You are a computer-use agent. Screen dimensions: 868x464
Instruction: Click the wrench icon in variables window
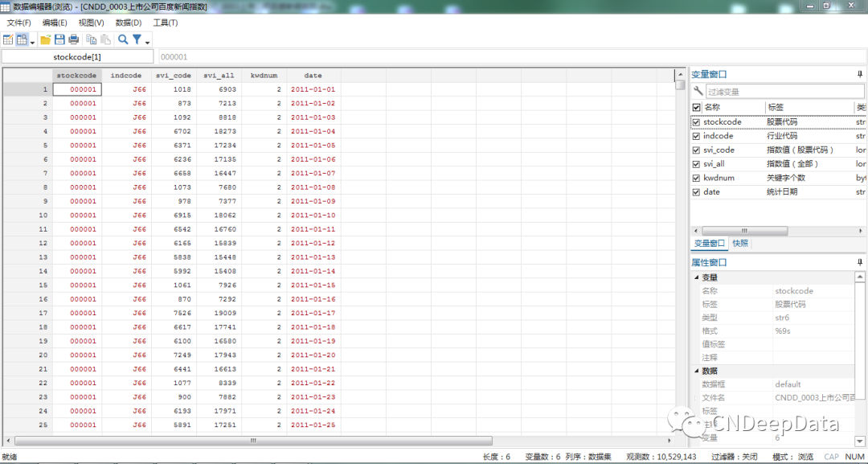click(698, 92)
